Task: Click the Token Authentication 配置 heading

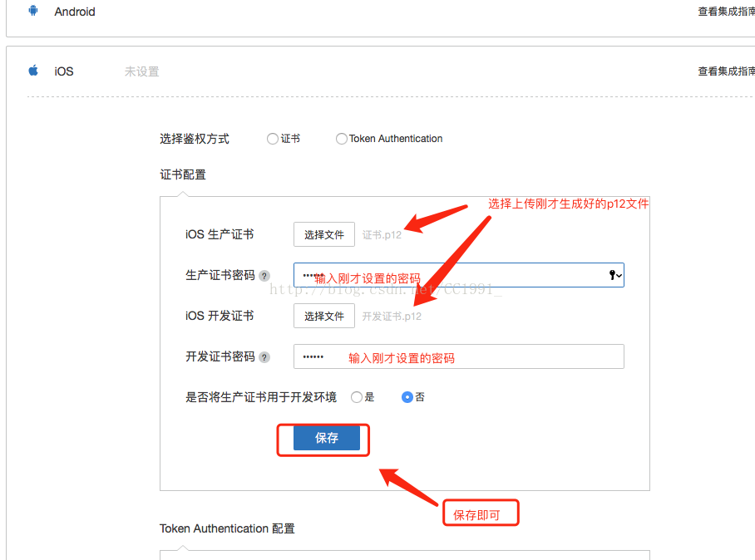Action: [x=227, y=528]
